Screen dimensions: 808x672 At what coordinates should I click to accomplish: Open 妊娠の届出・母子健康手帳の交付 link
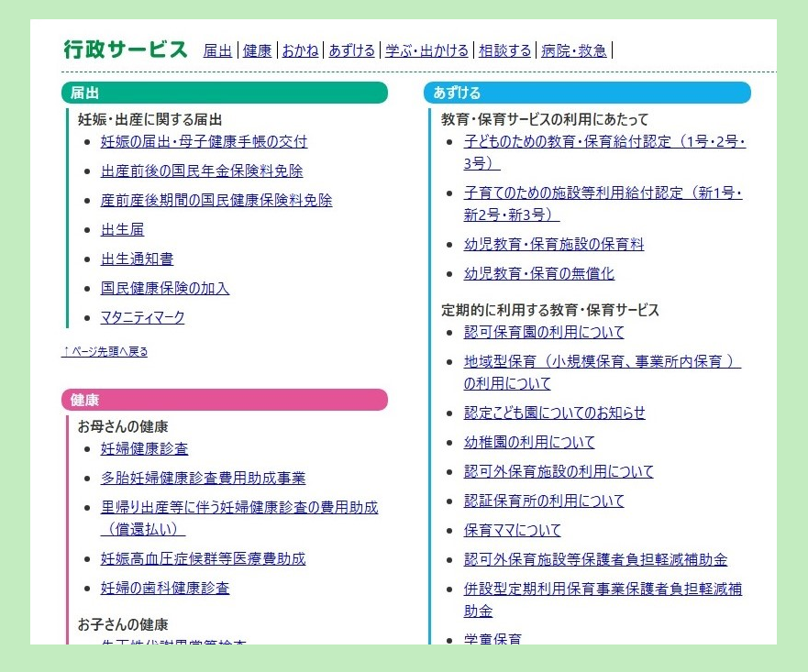[x=204, y=141]
